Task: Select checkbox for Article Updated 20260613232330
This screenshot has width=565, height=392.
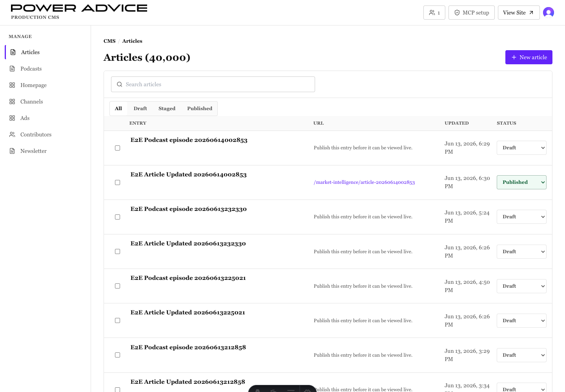Action: 117,251
